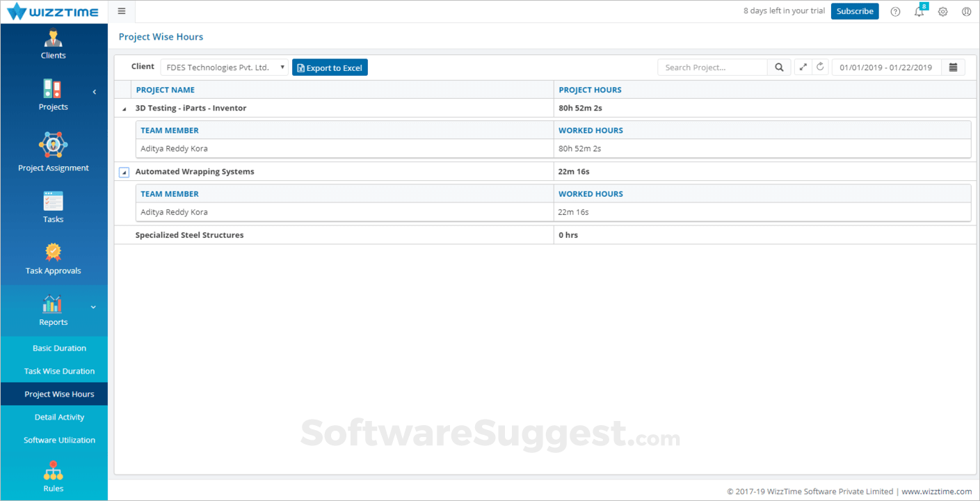Open the Projects section in sidebar
Image resolution: width=980 pixels, height=501 pixels.
(54, 95)
